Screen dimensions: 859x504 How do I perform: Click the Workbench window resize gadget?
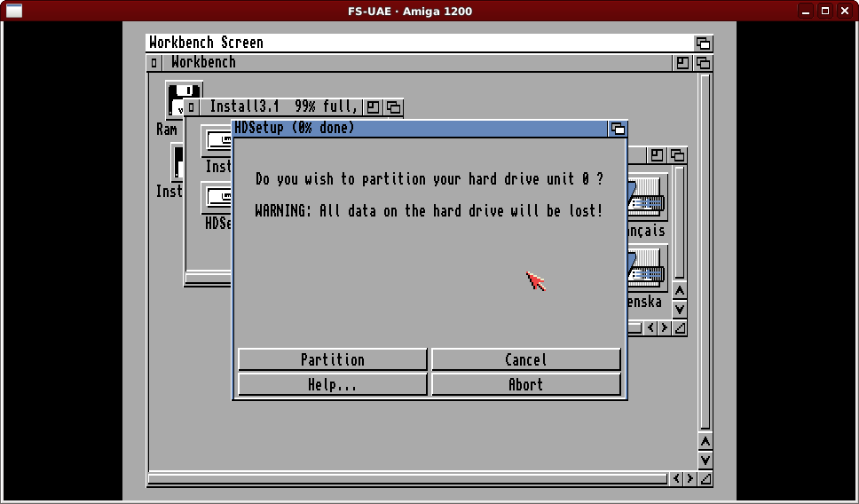pos(705,479)
